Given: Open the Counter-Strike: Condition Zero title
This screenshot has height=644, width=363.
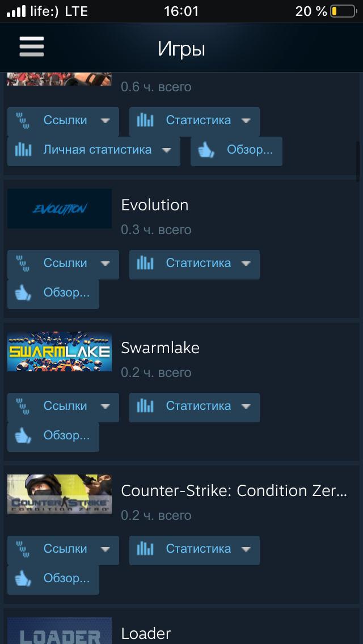Looking at the screenshot, I should point(234,491).
